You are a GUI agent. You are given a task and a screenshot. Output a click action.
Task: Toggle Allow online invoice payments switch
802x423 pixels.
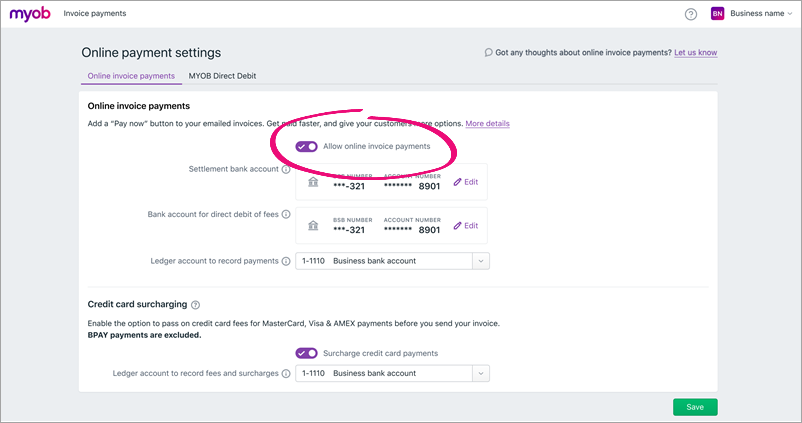coord(306,147)
